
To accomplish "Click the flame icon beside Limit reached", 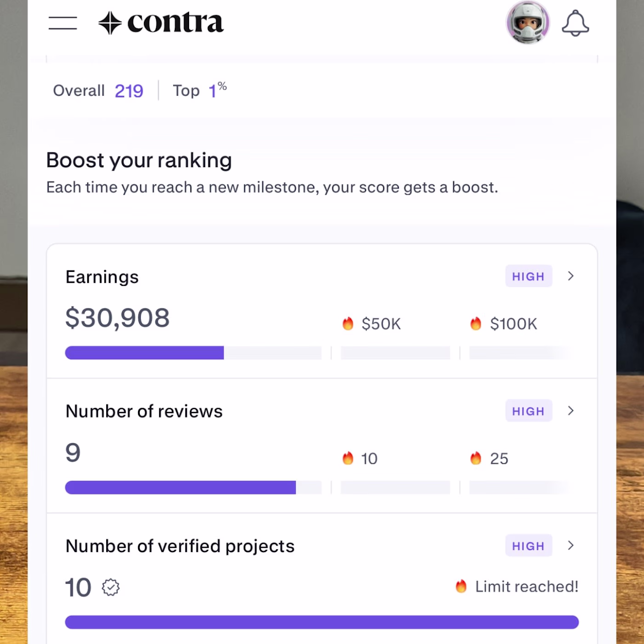I will tap(461, 586).
